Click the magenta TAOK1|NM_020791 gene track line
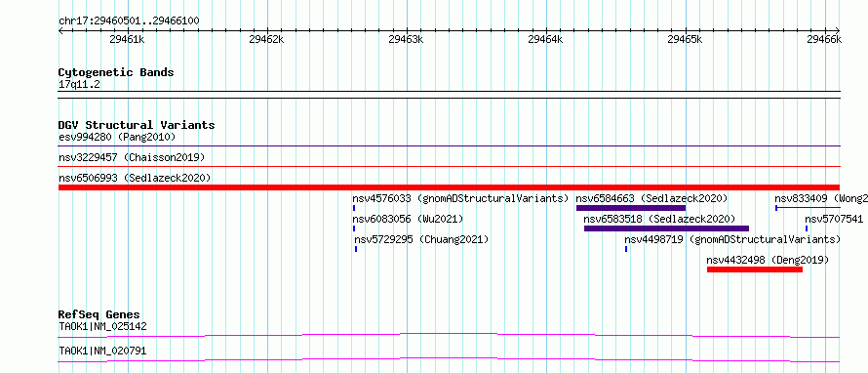868x373 pixels. [449, 359]
